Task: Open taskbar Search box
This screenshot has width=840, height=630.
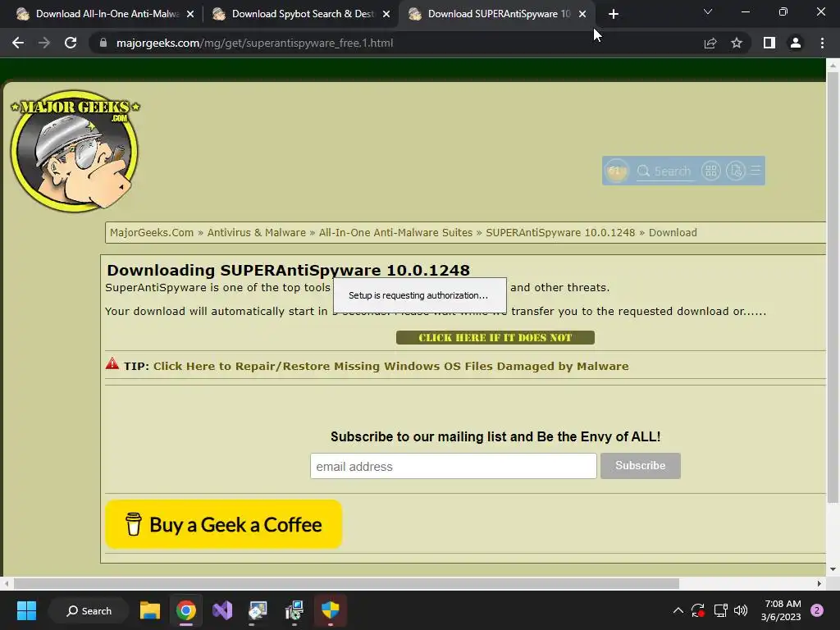Action: (89, 610)
